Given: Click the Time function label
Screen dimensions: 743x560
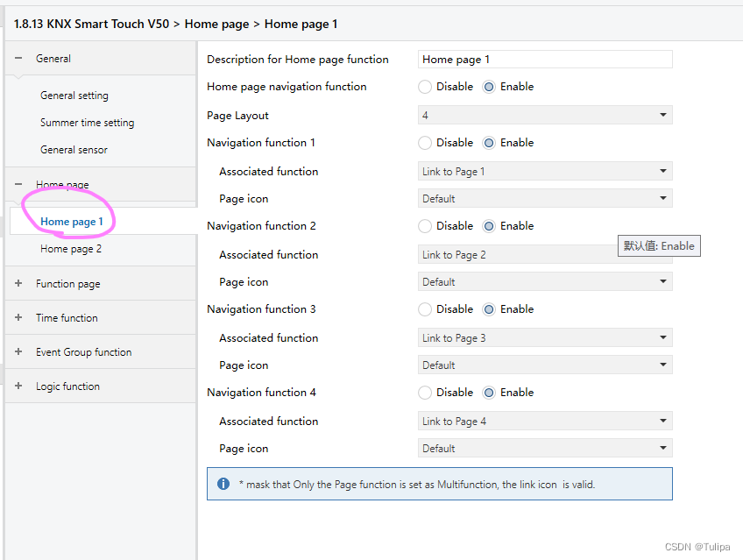Looking at the screenshot, I should click(x=67, y=318).
